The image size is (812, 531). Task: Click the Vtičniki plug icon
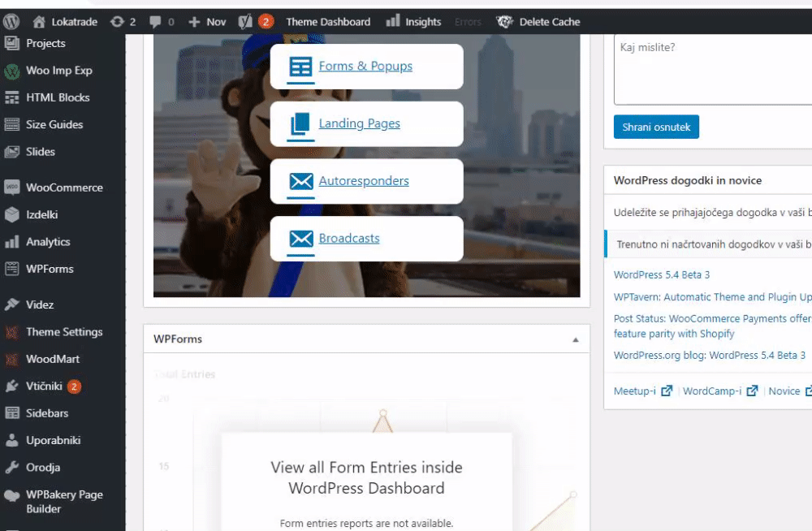point(12,386)
